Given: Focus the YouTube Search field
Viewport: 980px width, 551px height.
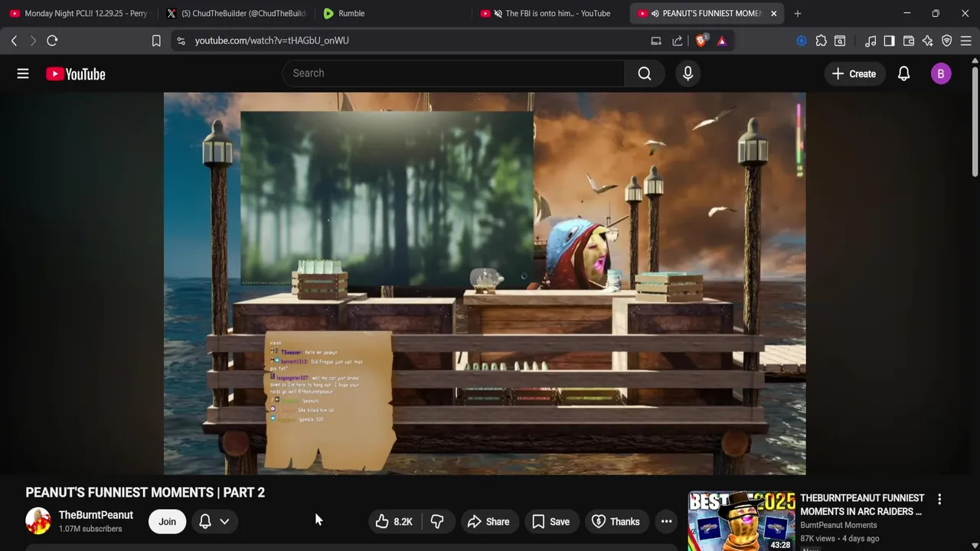Looking at the screenshot, I should point(454,73).
